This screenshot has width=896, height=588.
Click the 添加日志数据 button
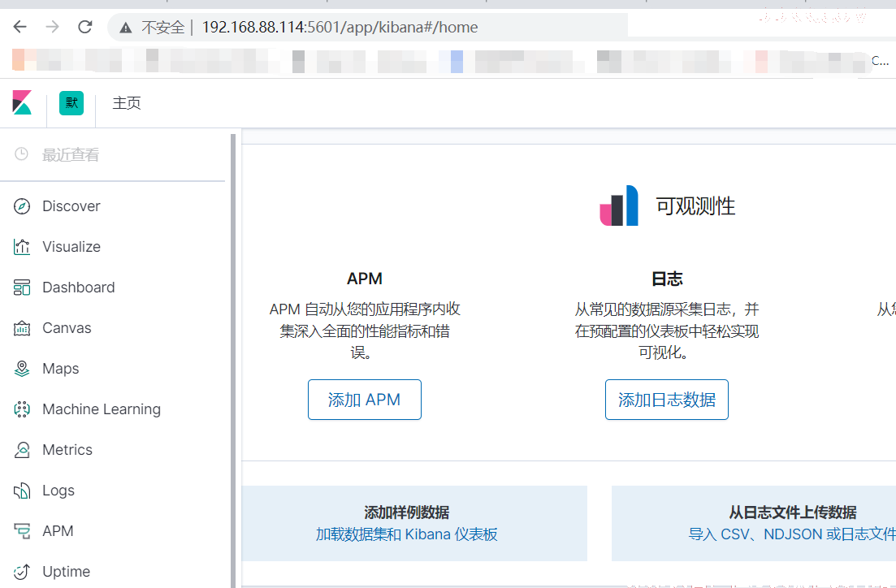point(667,400)
